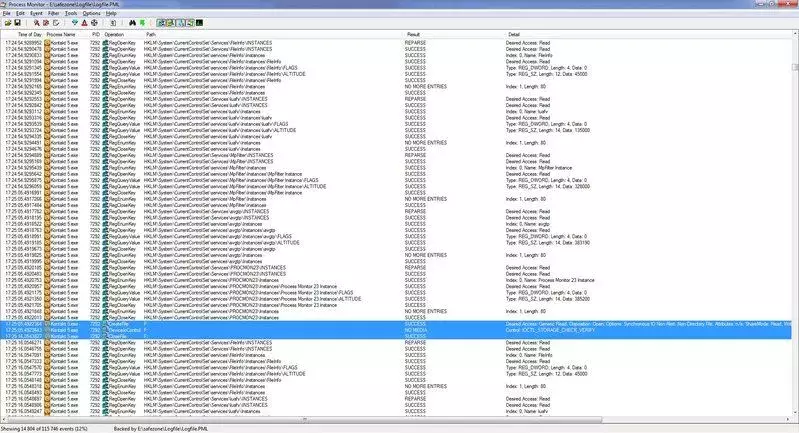Open the Help menu
Image resolution: width=799 pixels, height=433 pixels.
click(111, 13)
